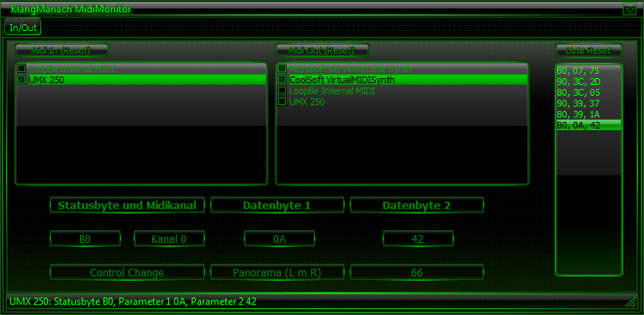Screen dimensions: 644x315
Task: Uncheck Microsoft GS Wavetable Synth output checkbox
Action: [x=283, y=69]
